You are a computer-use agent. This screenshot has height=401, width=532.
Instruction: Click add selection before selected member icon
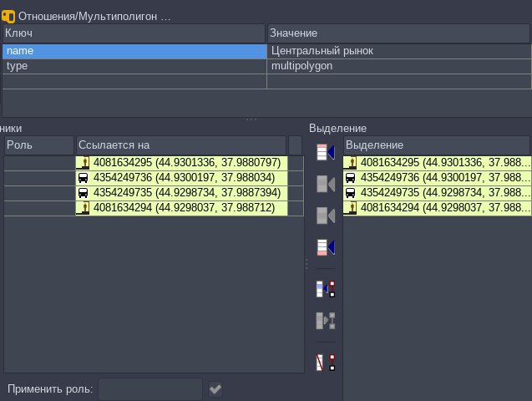(325, 185)
